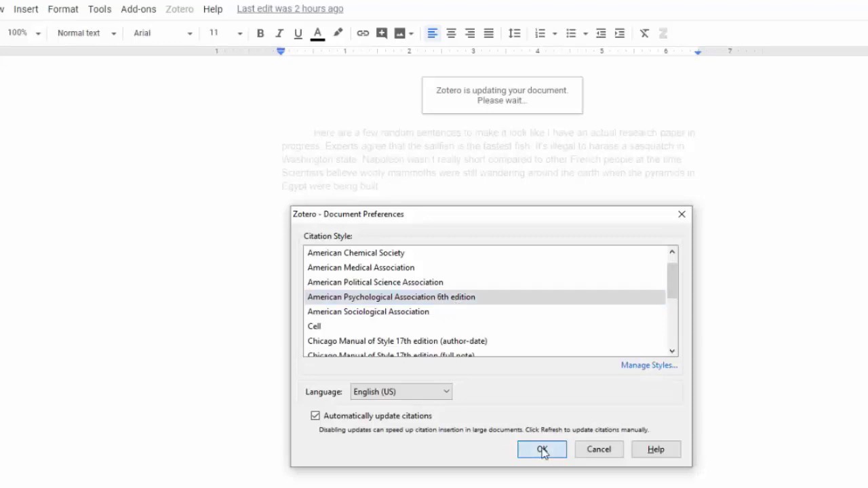Select American Medical Association citation style
The image size is (868, 488).
(x=485, y=268)
